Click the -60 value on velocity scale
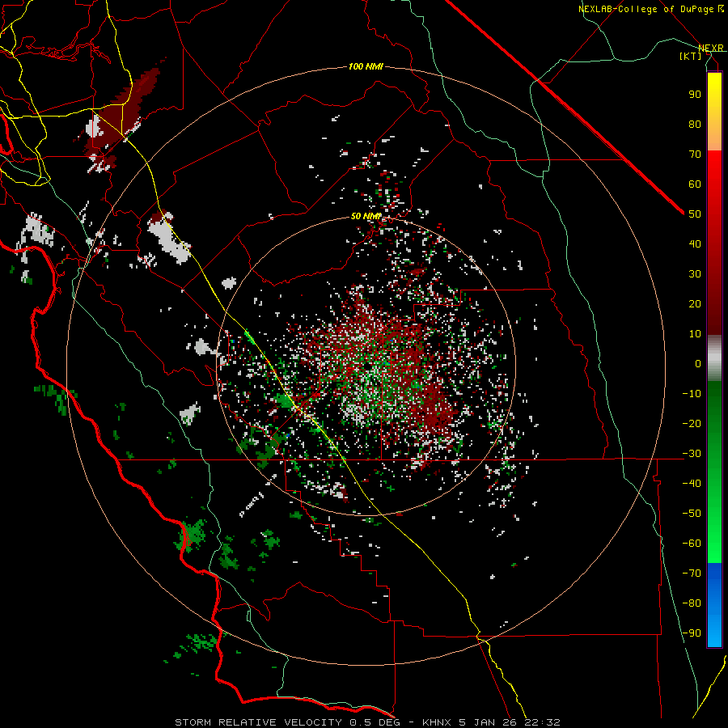The height and width of the screenshot is (728, 728). tap(692, 544)
